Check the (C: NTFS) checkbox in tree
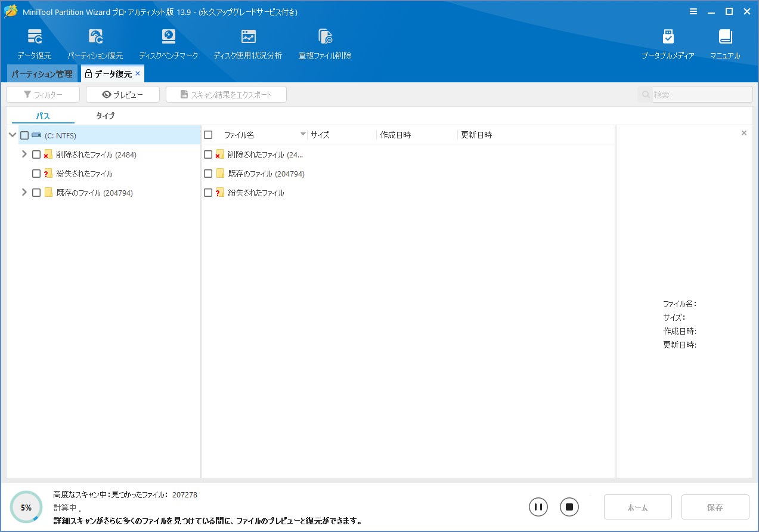This screenshot has height=532, width=759. 24,135
